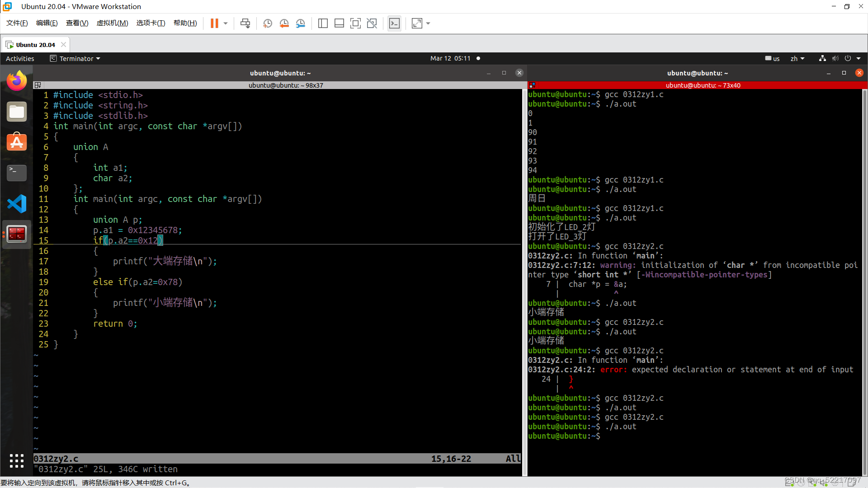Toggle the console view terminal icon
Image resolution: width=868 pixels, height=488 pixels.
coord(394,23)
